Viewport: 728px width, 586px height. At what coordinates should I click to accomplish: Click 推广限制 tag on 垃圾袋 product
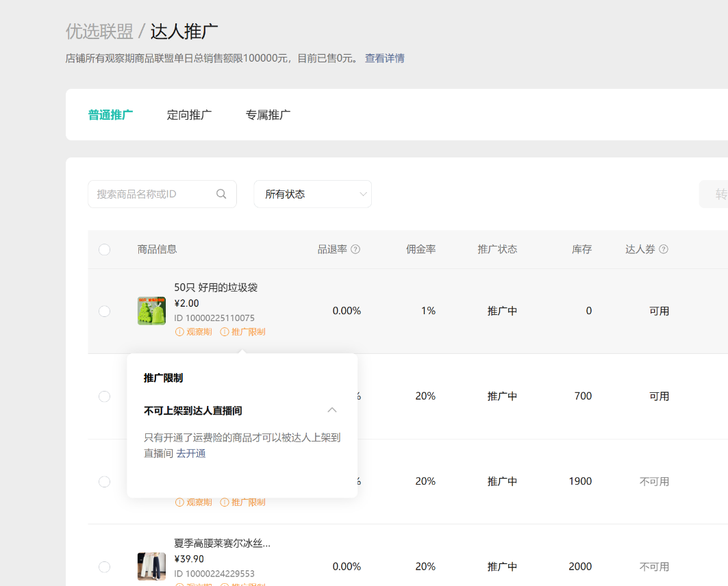243,332
